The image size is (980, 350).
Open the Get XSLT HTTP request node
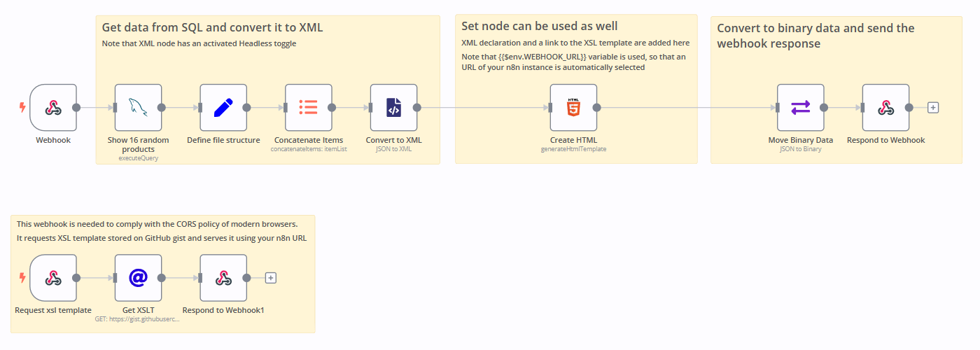tap(138, 278)
